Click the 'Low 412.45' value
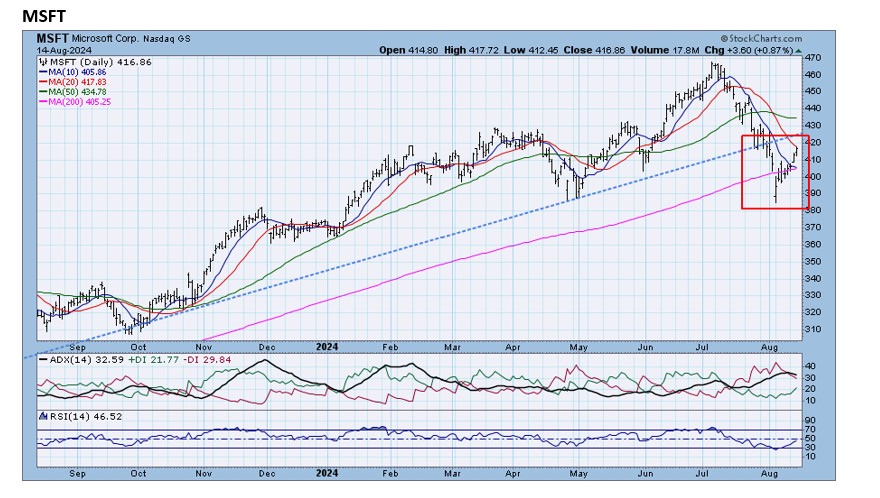Image resolution: width=880 pixels, height=498 pixels. pyautogui.click(x=531, y=50)
